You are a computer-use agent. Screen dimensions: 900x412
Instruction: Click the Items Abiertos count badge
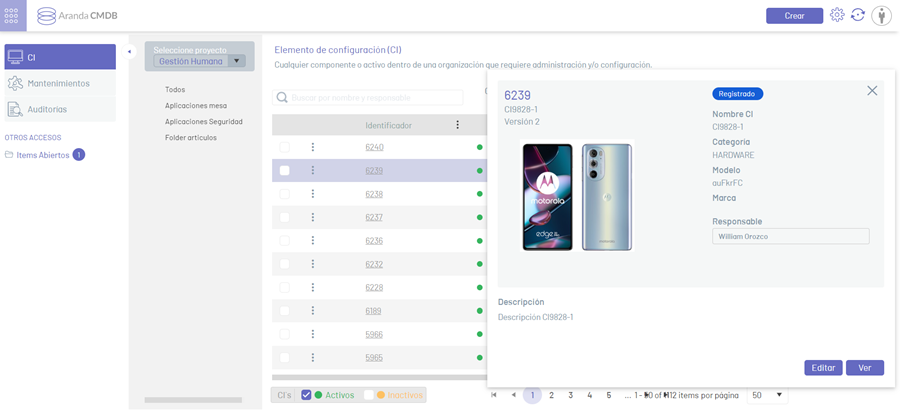coord(79,155)
